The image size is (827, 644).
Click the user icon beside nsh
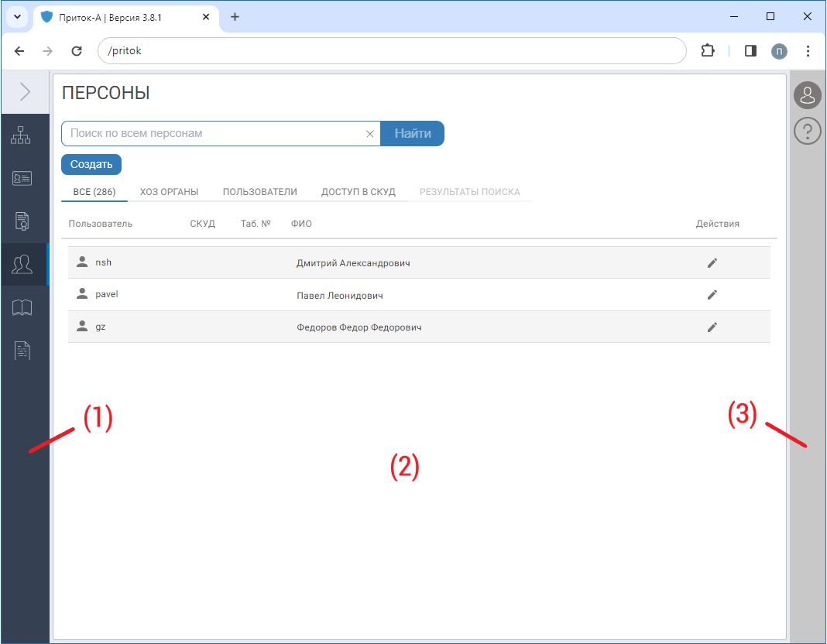click(x=82, y=262)
